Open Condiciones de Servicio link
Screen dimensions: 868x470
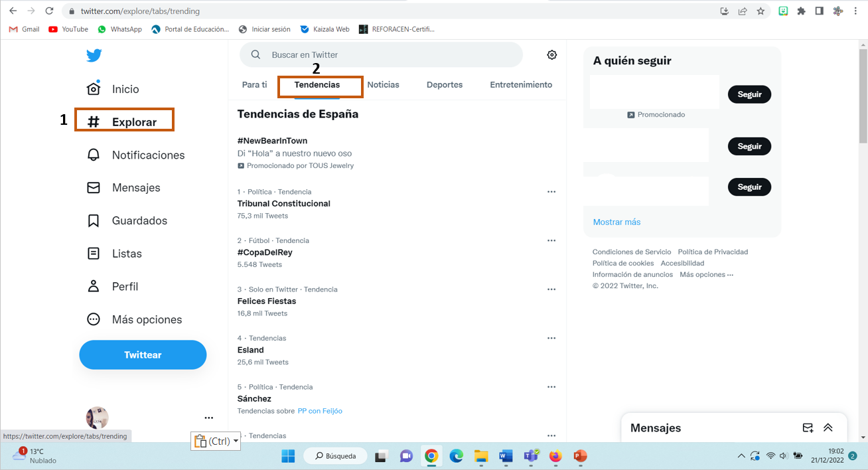(x=632, y=252)
